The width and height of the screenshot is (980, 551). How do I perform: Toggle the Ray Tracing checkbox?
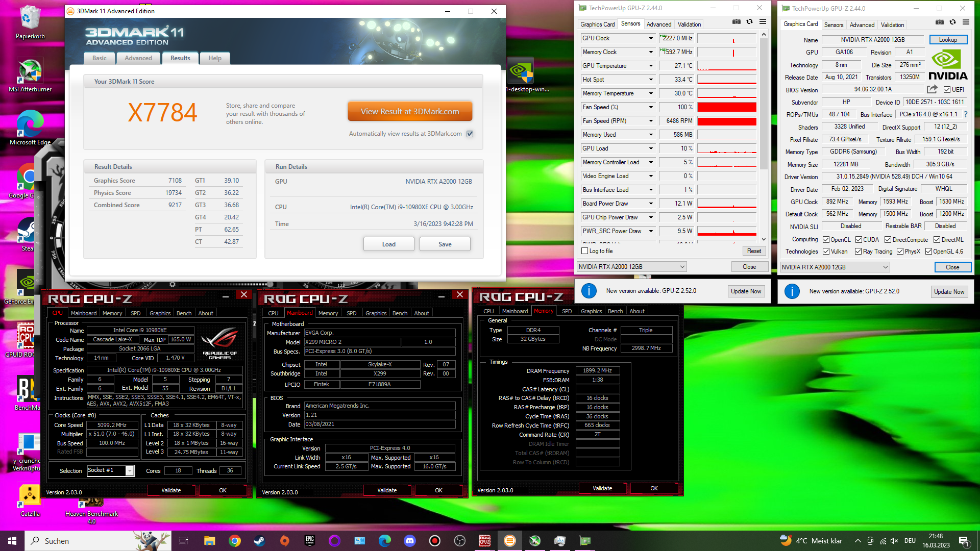point(858,252)
